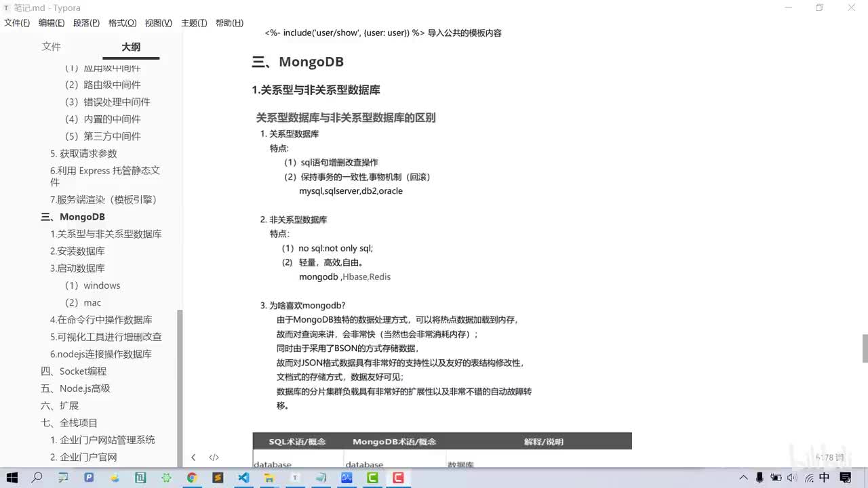
Task: Collapse sidebar with the left arrow icon
Action: (x=193, y=457)
